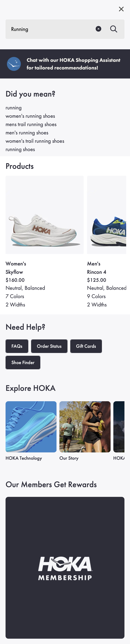
Task: Select suggestion "women's running shoes"
Action: [x=30, y=116]
